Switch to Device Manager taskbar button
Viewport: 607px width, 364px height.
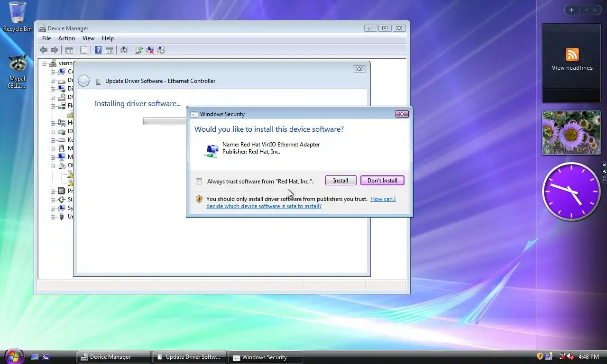click(114, 357)
